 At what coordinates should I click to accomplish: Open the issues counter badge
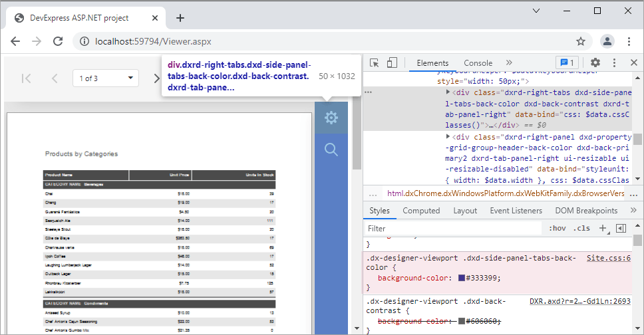[567, 62]
